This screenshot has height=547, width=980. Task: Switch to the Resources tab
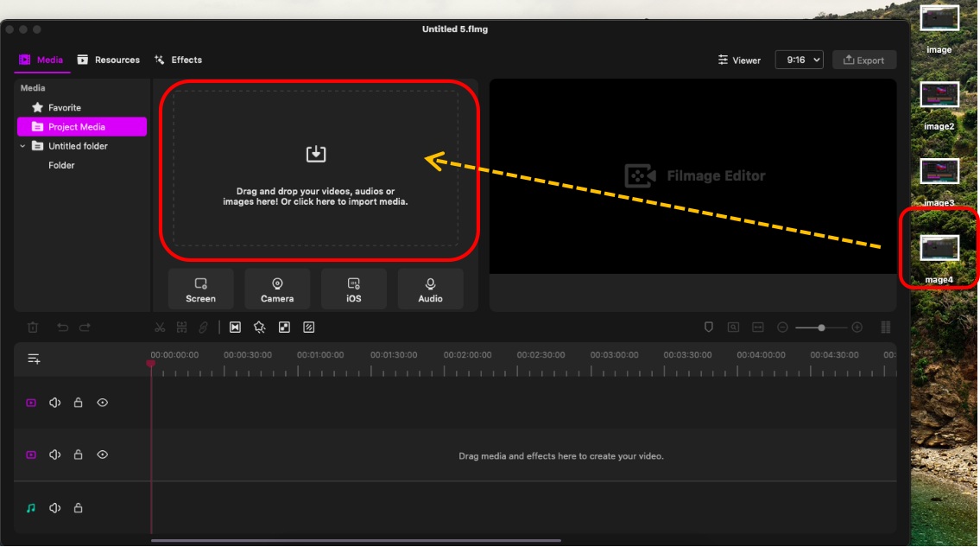(x=108, y=60)
